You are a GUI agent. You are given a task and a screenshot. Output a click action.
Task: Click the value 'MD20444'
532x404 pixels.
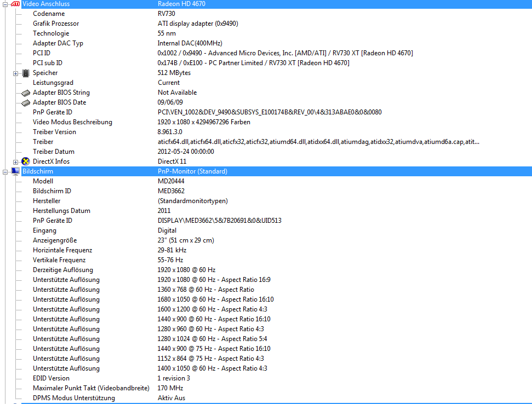click(x=171, y=181)
